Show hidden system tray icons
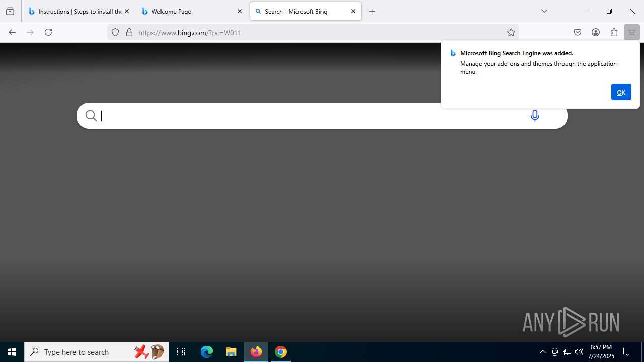 542,352
